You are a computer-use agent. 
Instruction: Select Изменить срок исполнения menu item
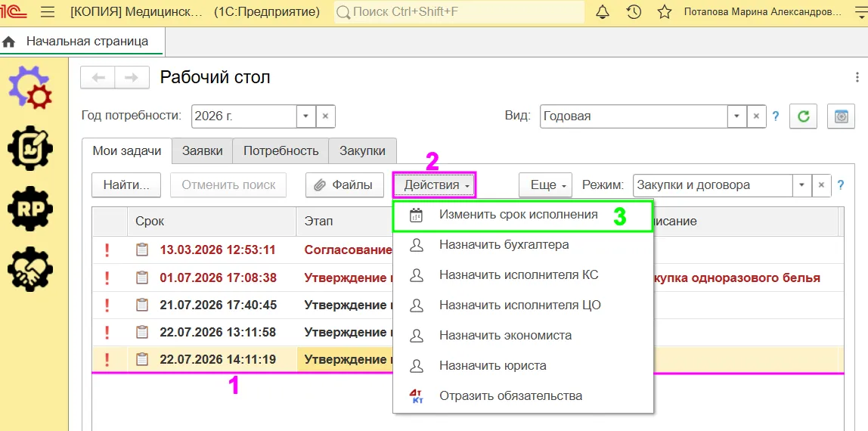point(522,215)
